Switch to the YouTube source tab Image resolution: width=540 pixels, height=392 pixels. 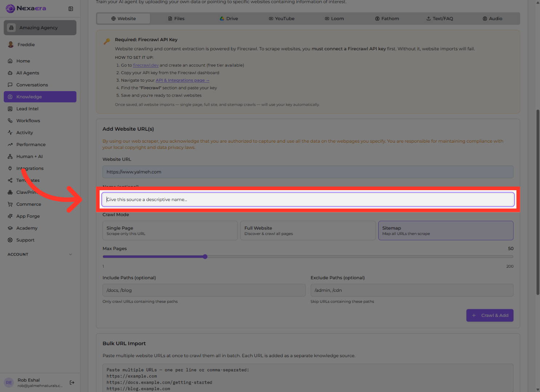pyautogui.click(x=282, y=19)
